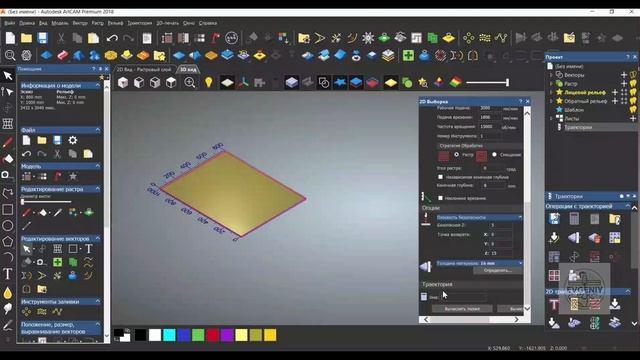Click the red lamp icon in top toolbar
The image size is (640, 360).
[x=216, y=38]
